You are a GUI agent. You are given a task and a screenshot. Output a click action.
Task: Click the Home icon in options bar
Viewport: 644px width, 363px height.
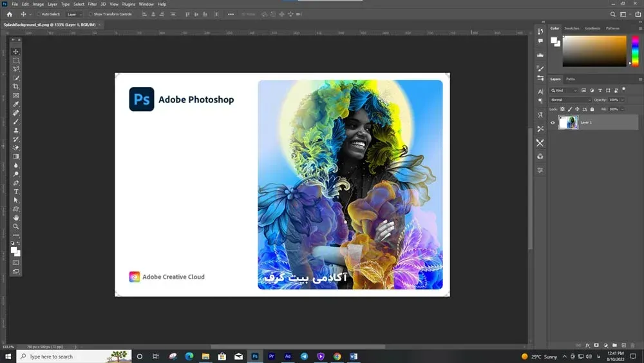coord(10,14)
